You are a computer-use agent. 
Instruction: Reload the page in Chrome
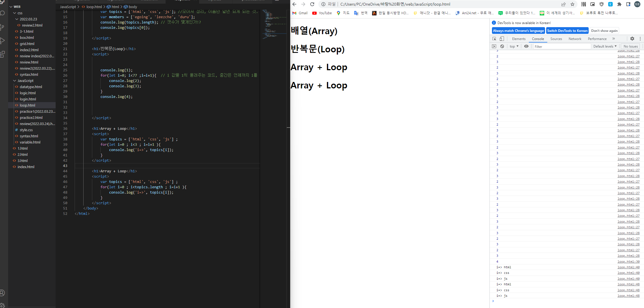coord(312,4)
